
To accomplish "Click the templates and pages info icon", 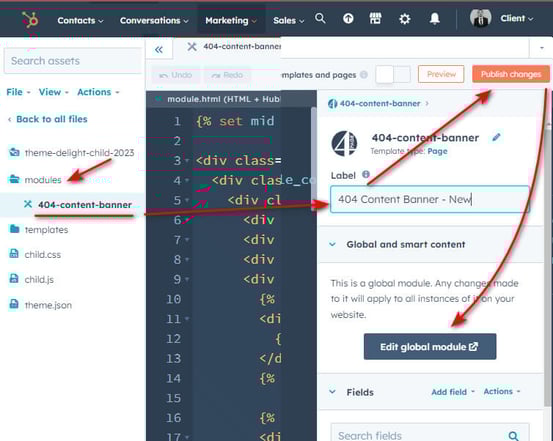I will [x=364, y=75].
